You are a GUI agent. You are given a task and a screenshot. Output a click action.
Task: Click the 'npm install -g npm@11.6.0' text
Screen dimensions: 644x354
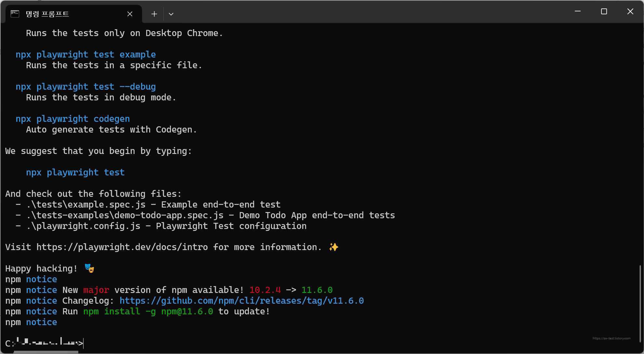(x=148, y=311)
